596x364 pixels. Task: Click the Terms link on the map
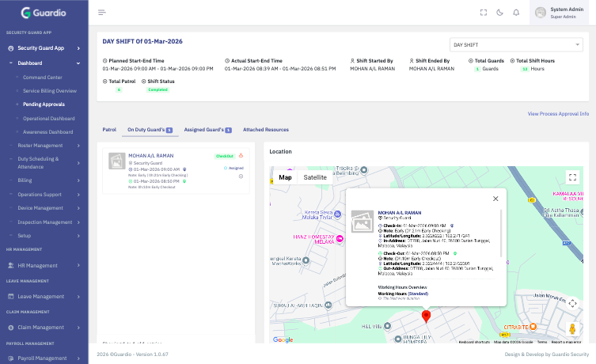point(542,342)
